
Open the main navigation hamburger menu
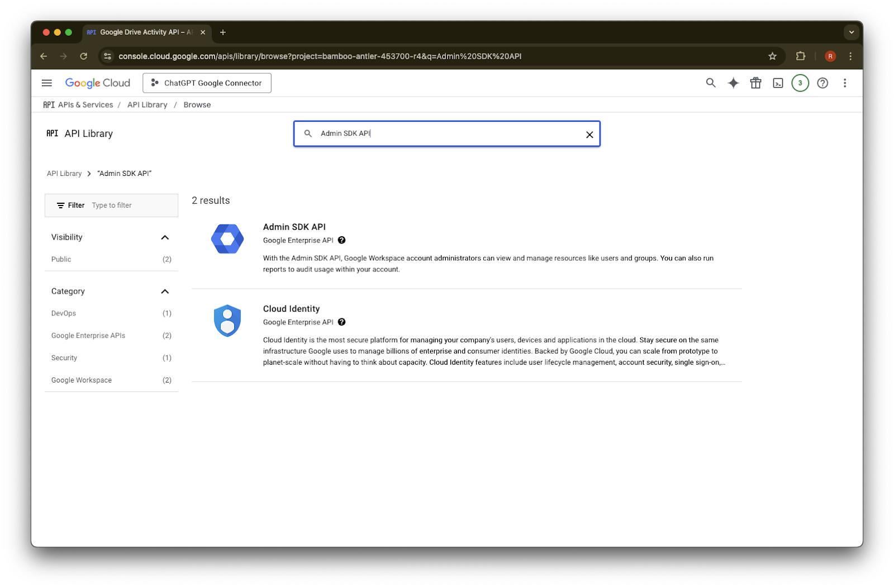tap(47, 83)
